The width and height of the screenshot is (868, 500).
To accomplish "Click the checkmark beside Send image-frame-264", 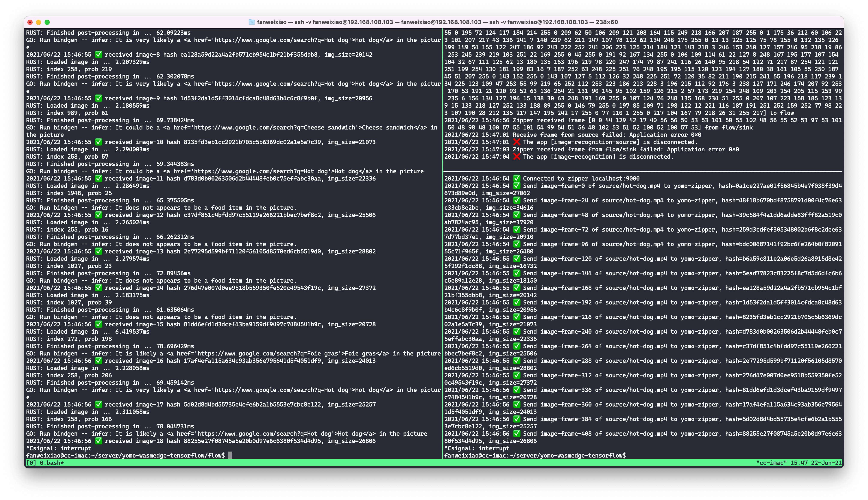I will [x=517, y=346].
